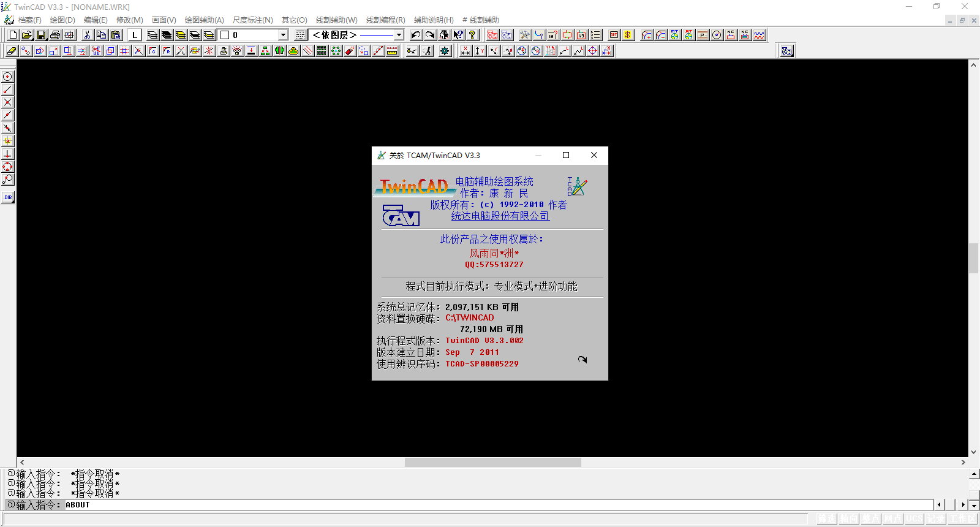980x527 pixels.
Task: Click the blue wave NC path icon
Action: tap(759, 35)
